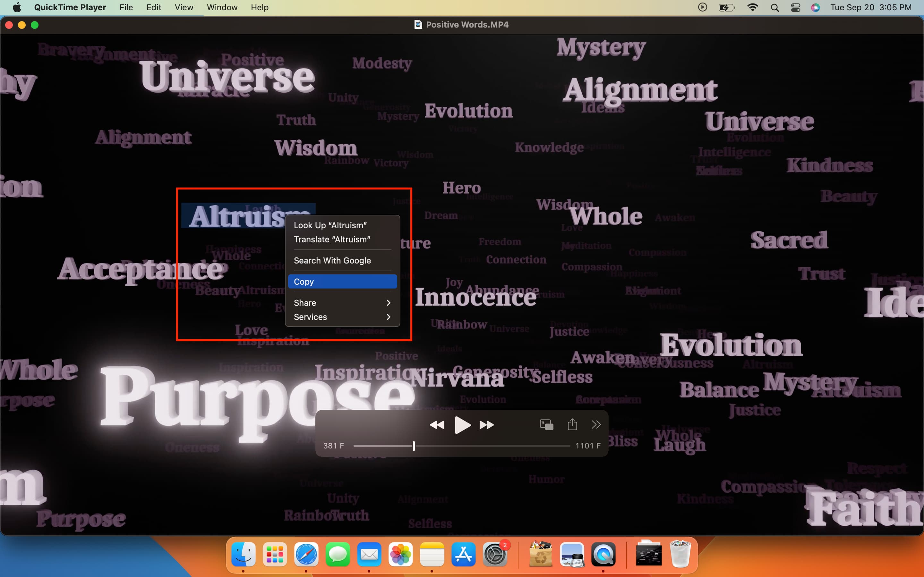This screenshot has width=924, height=577.
Task: Fast-forward the video
Action: click(486, 425)
